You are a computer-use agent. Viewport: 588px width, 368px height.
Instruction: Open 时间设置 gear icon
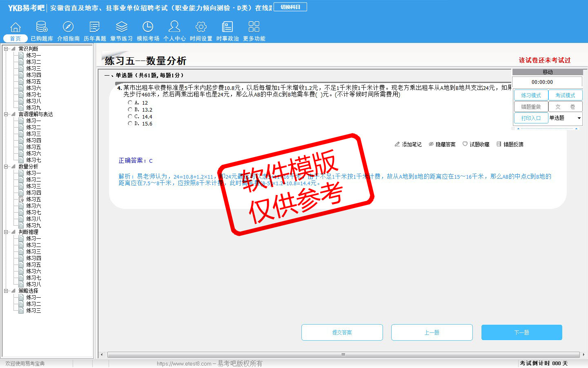pyautogui.click(x=201, y=27)
